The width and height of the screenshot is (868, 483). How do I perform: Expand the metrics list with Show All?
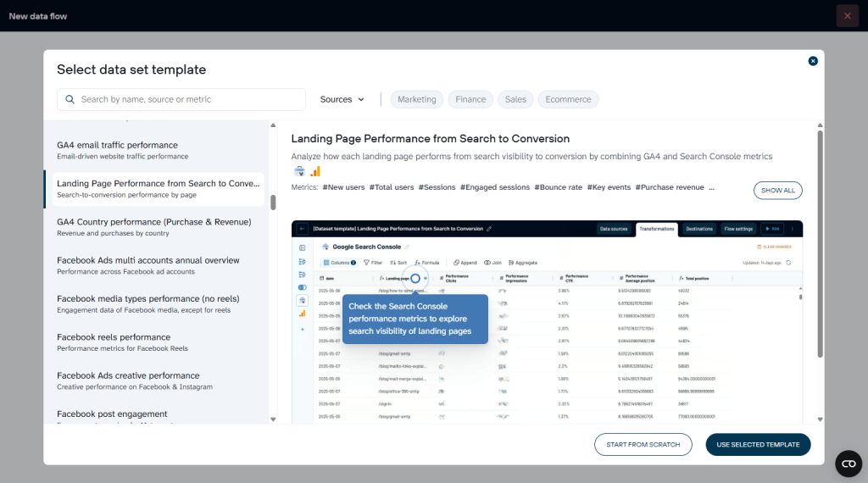(777, 191)
